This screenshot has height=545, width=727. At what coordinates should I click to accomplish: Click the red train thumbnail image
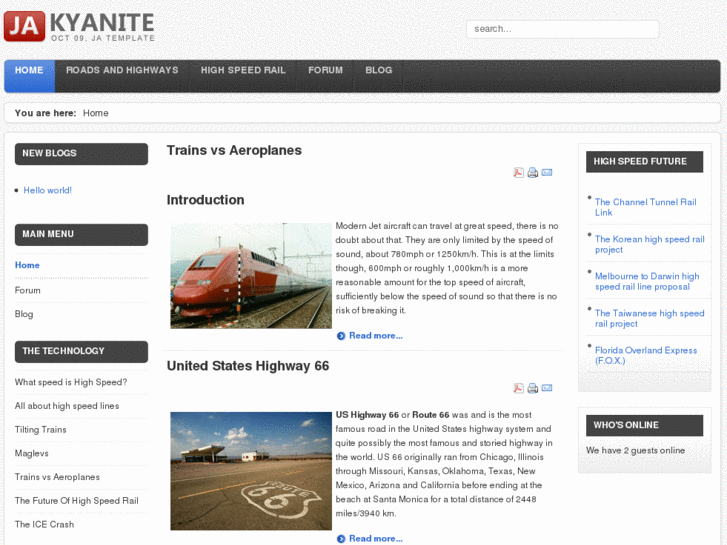click(x=251, y=276)
